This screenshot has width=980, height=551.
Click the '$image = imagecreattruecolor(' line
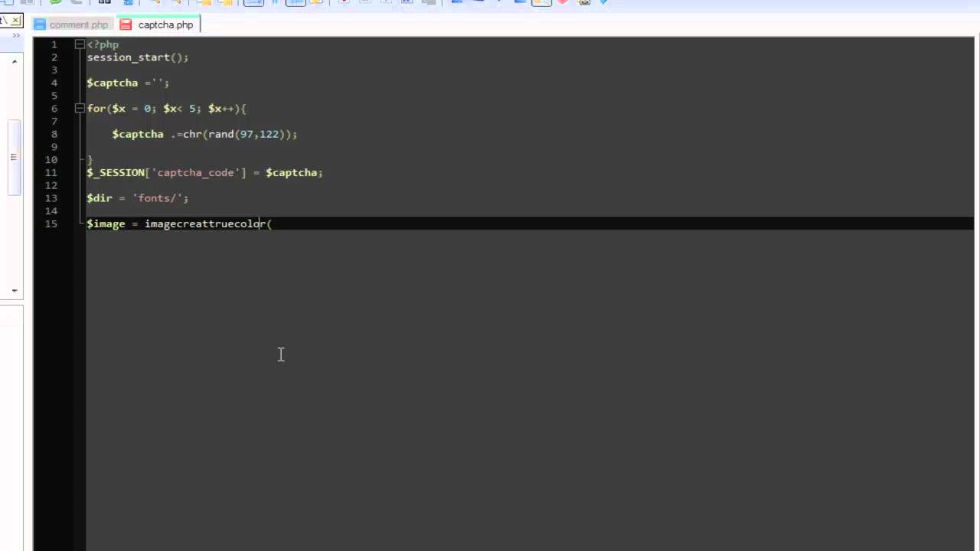179,223
